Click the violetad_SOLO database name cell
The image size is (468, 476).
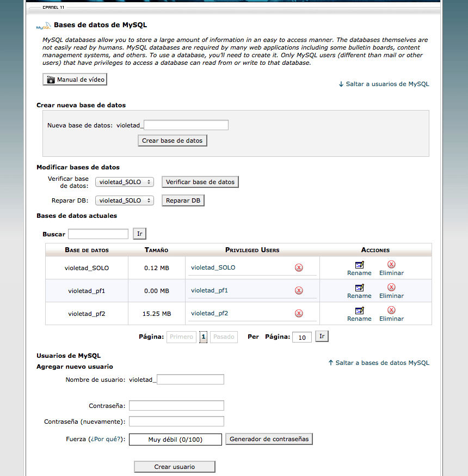(x=87, y=268)
